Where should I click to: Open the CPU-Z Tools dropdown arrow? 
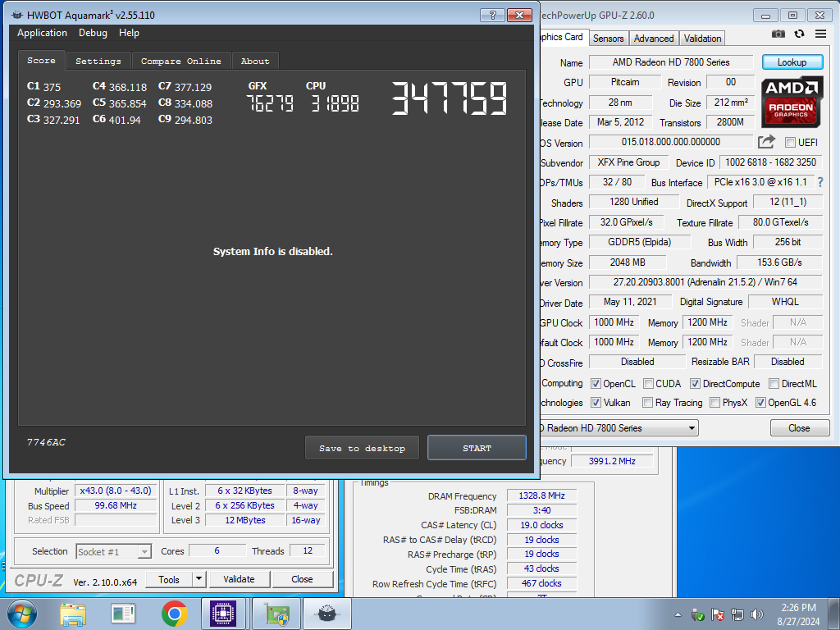pyautogui.click(x=199, y=579)
